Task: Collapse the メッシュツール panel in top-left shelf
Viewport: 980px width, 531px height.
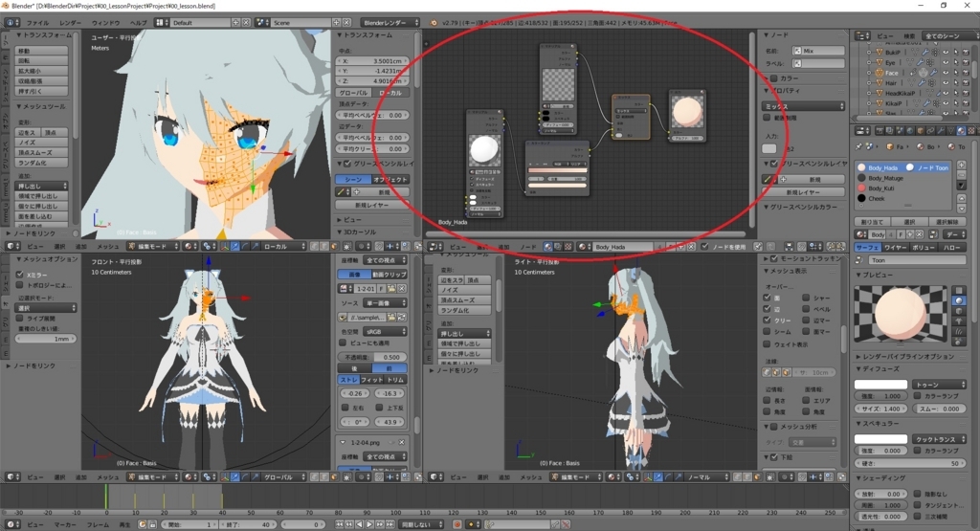Action: [41, 106]
